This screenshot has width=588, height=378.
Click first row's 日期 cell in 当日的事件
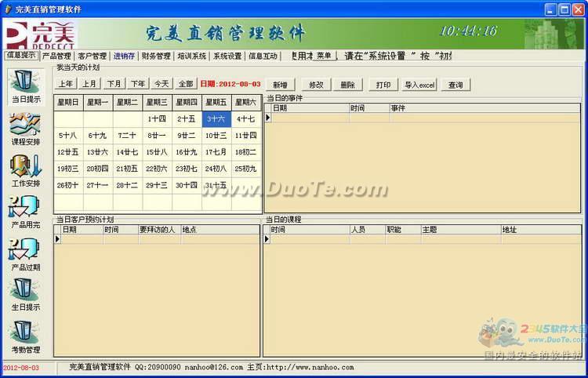click(x=310, y=118)
